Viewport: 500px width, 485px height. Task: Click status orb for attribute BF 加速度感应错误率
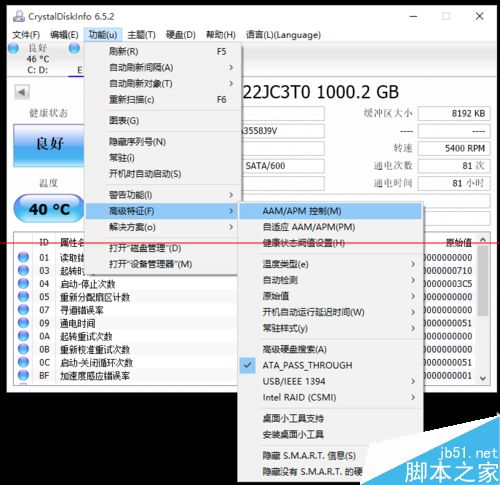(x=23, y=375)
